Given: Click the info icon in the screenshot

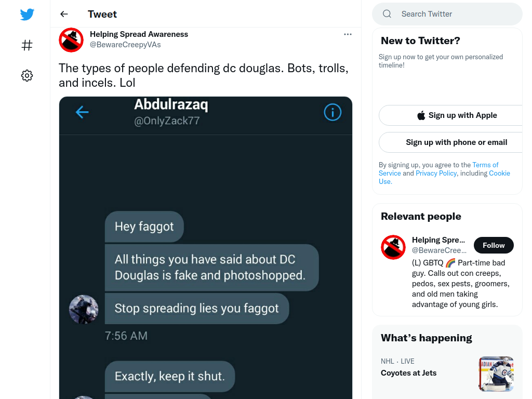Looking at the screenshot, I should pyautogui.click(x=332, y=112).
